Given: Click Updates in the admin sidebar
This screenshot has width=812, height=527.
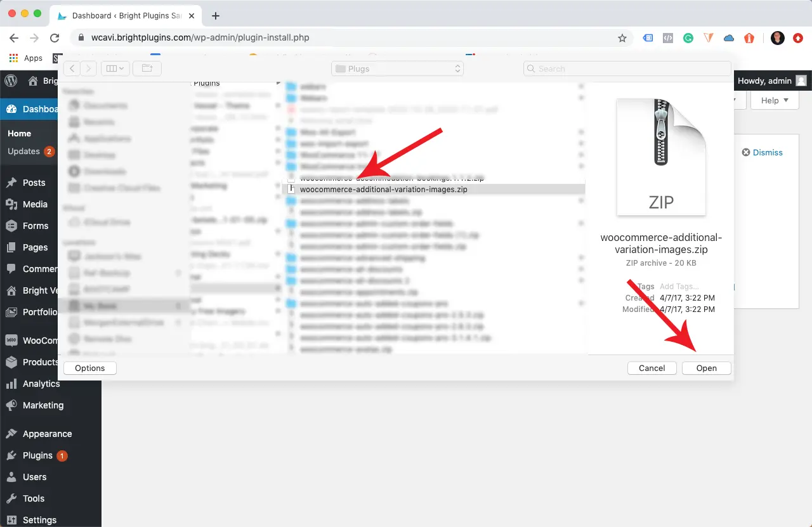Looking at the screenshot, I should [x=24, y=152].
